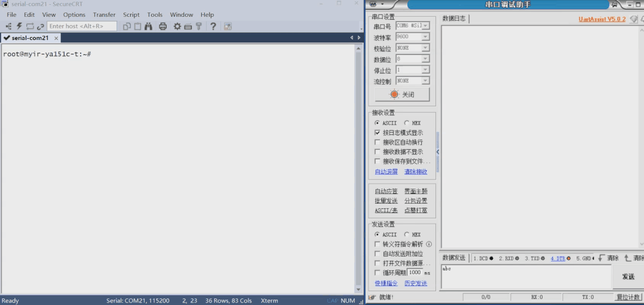Click the collapse-panel chevron beside the receive settings

coord(438,152)
